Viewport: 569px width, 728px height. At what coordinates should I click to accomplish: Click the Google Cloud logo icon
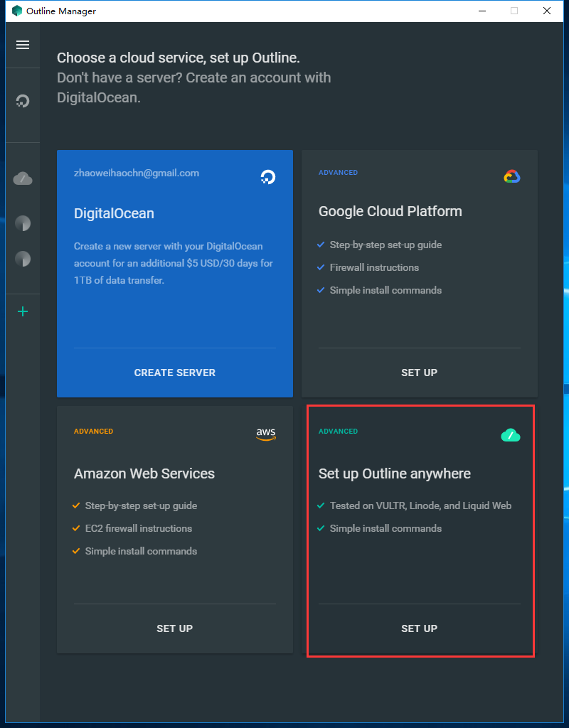tap(512, 176)
